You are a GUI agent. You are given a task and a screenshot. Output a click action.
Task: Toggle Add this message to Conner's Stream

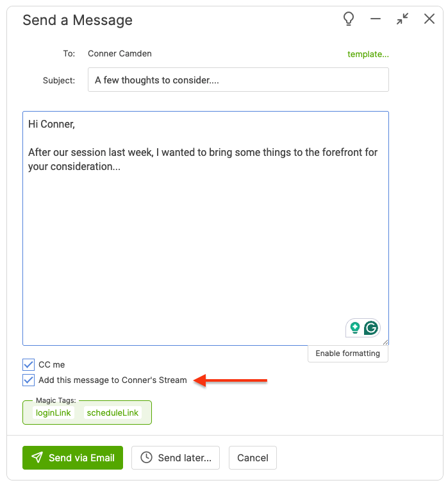point(28,380)
